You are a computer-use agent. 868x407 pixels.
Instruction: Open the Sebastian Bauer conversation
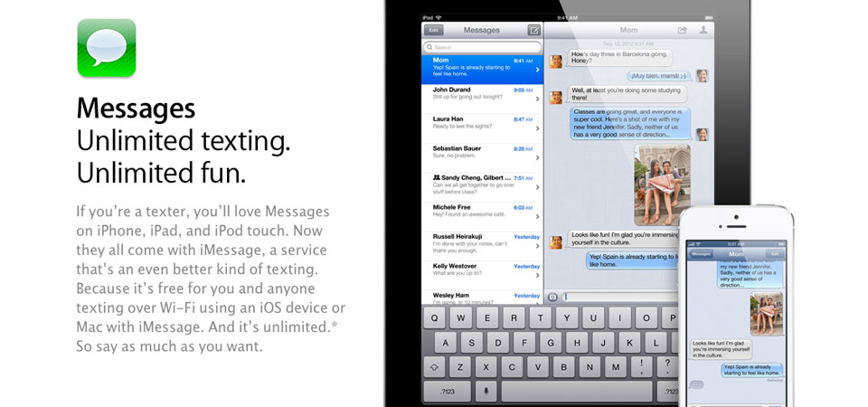tap(482, 157)
